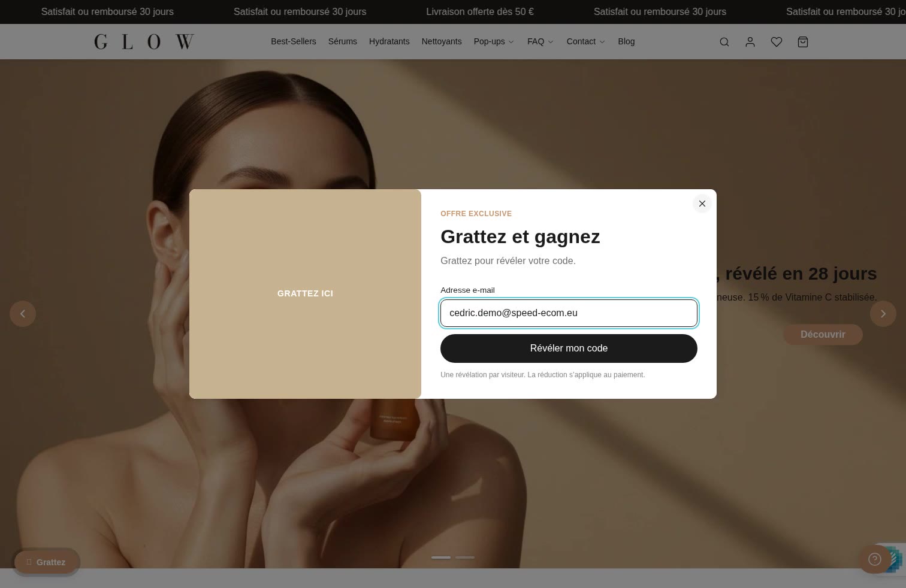Click the OFFRE EXCLUSIVE label
Image resolution: width=906 pixels, height=588 pixels.
pos(476,214)
